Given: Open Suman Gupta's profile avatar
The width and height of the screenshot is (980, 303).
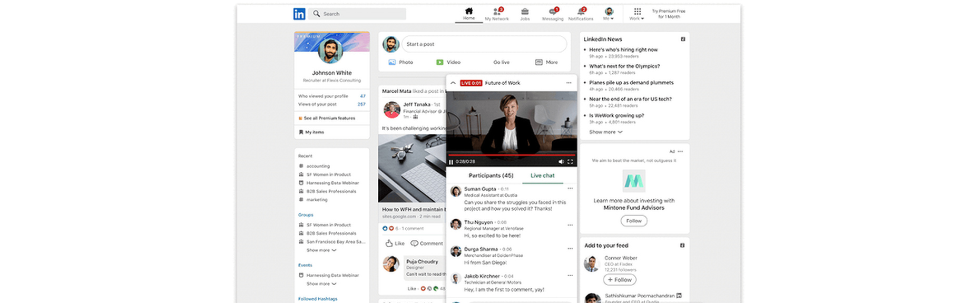Looking at the screenshot, I should pyautogui.click(x=456, y=191).
